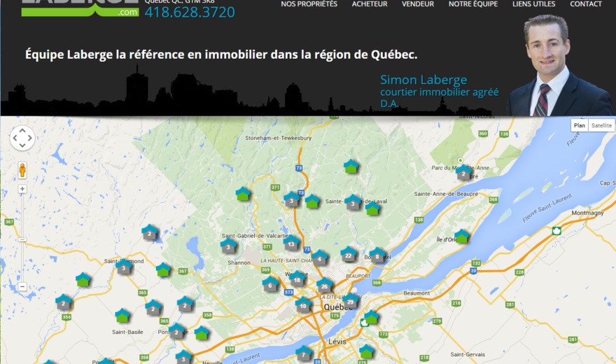
Task: Open NOTRE ÉQUIPE in the navigation
Action: pyautogui.click(x=473, y=4)
